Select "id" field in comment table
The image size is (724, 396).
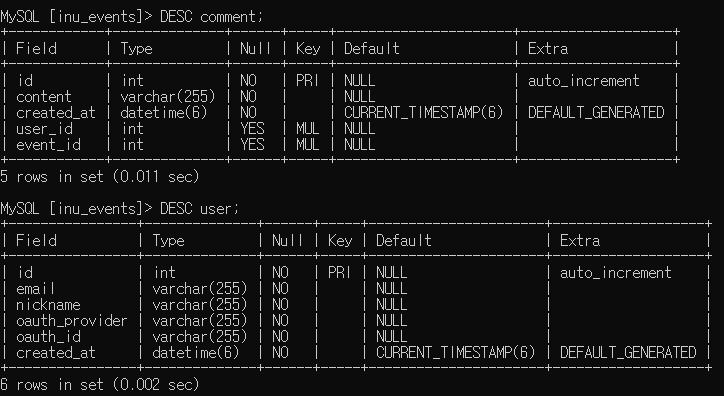25,81
